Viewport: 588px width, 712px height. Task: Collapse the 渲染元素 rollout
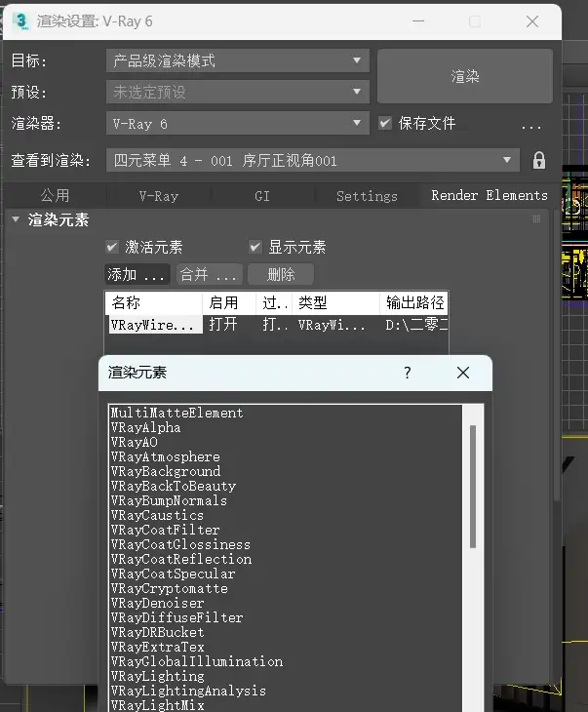pos(16,219)
